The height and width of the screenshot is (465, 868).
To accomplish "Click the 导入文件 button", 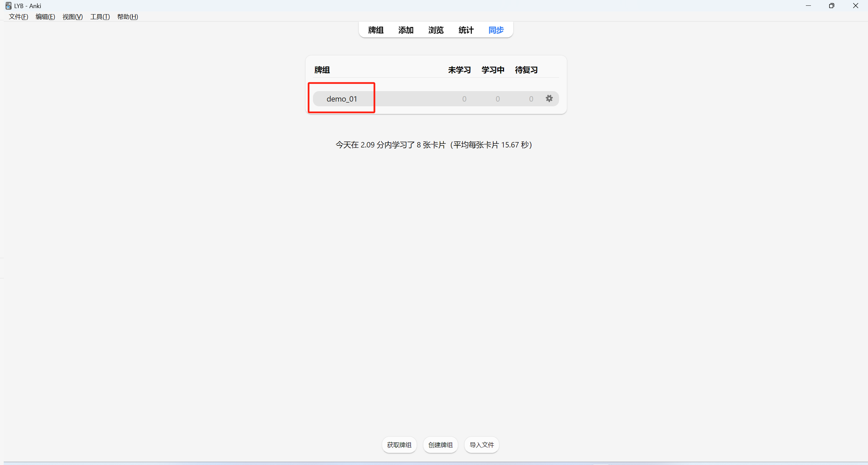I will click(x=481, y=445).
